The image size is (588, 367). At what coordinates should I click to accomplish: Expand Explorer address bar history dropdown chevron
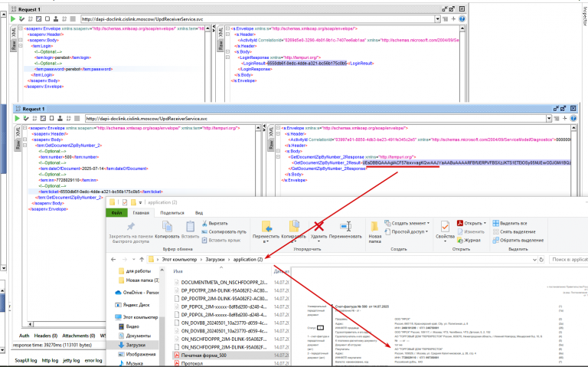534,259
